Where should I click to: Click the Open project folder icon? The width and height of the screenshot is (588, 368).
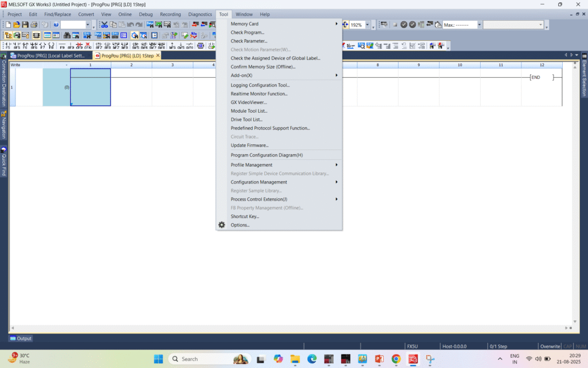17,25
